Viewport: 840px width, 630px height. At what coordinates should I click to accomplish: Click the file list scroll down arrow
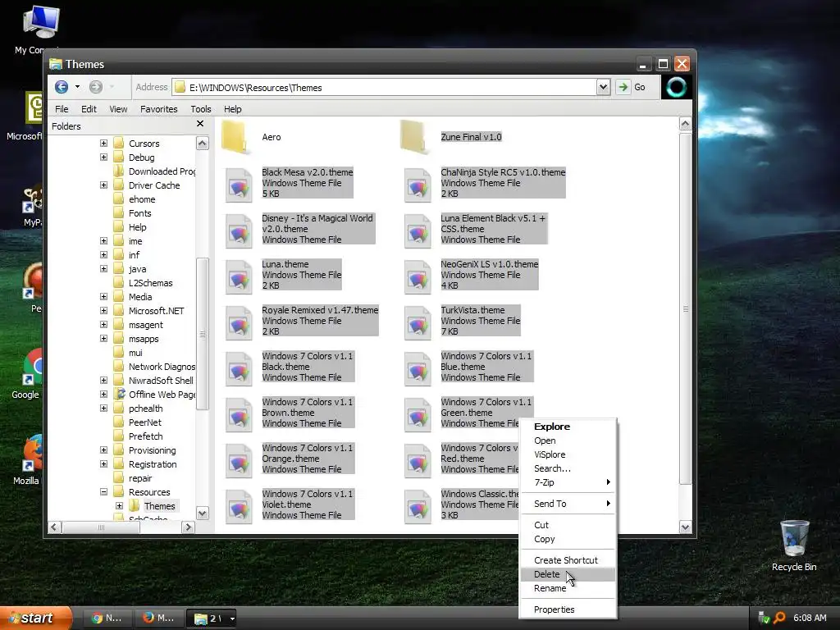(685, 527)
